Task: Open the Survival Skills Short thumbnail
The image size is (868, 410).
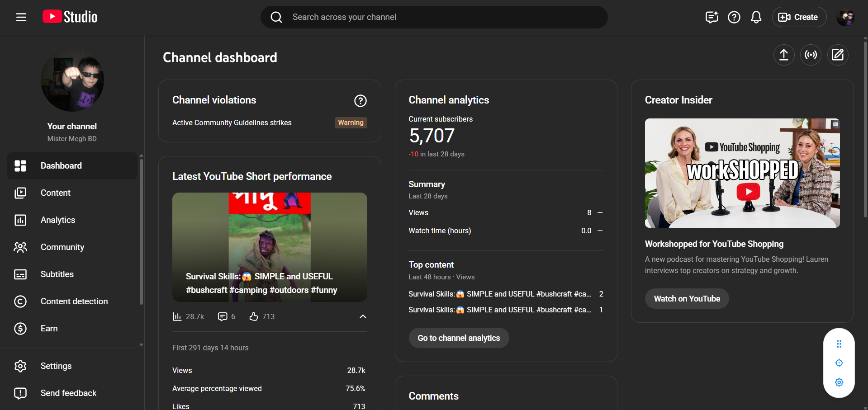Action: (270, 247)
